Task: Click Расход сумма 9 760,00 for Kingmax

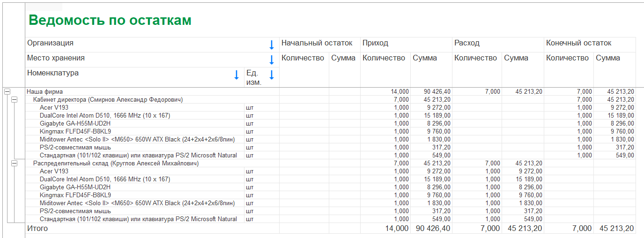Action: point(531,195)
